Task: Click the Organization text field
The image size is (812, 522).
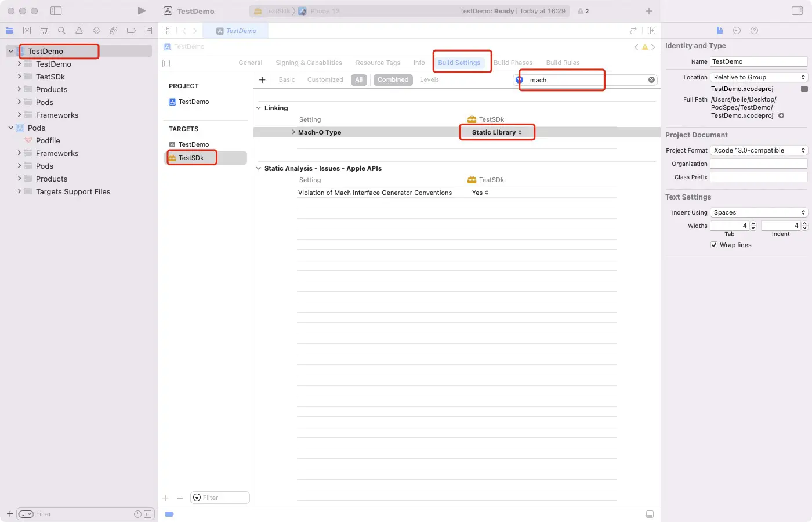Action: click(759, 164)
